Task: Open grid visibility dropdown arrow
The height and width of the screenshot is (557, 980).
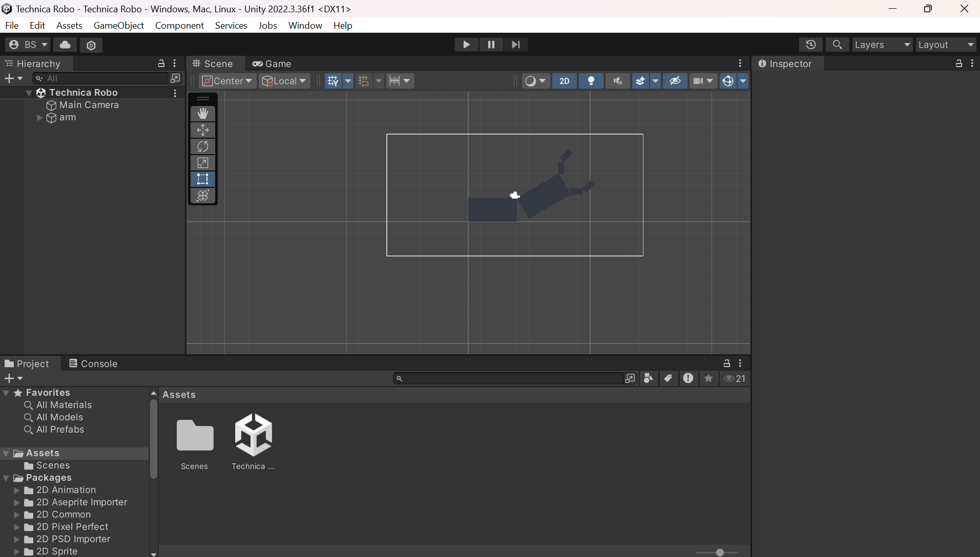Action: pyautogui.click(x=348, y=81)
